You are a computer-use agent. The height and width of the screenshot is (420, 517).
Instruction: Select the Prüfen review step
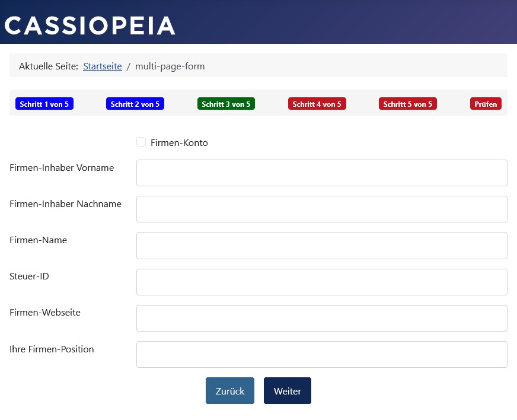point(486,104)
